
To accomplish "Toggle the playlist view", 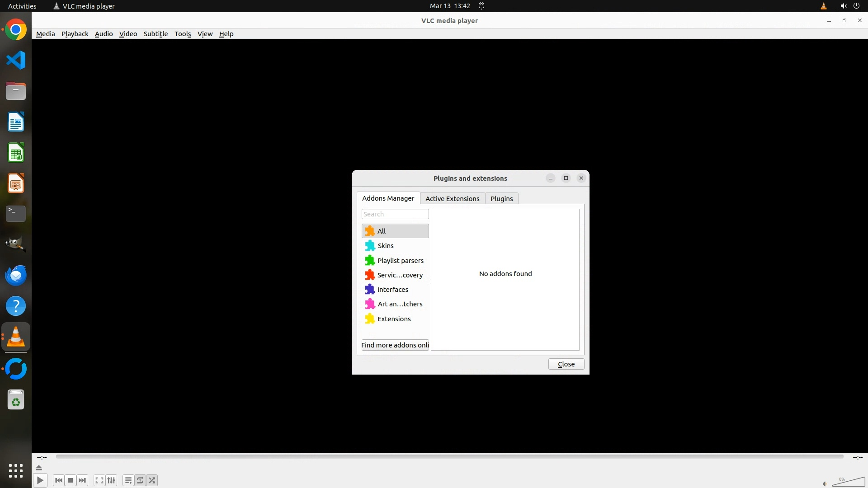I will pos(128,480).
